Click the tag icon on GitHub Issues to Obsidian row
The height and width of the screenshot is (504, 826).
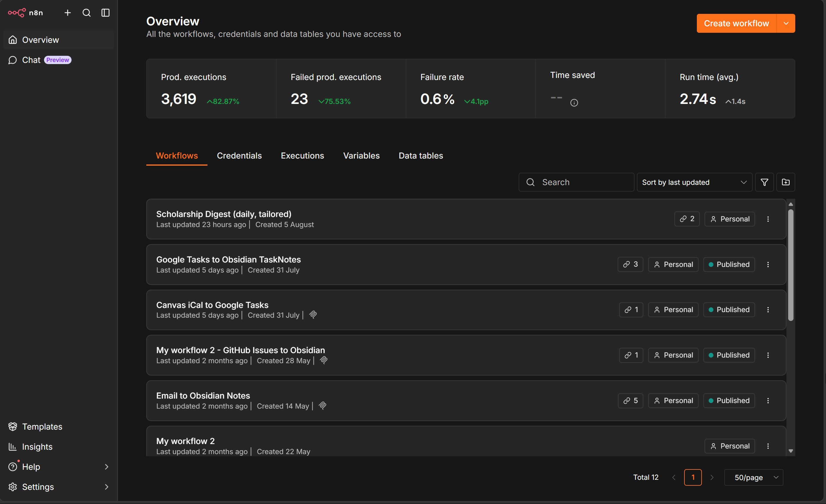(324, 360)
